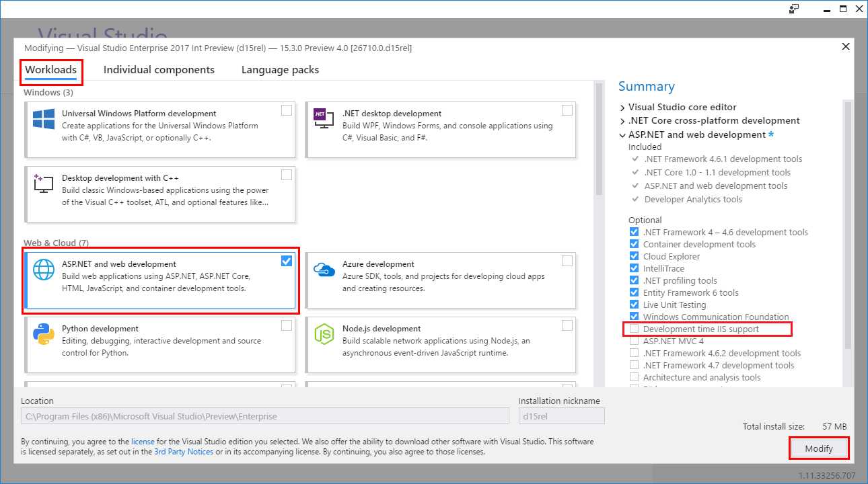This screenshot has height=484, width=868.
Task: Collapse ASP.NET and web development in Summary
Action: [622, 135]
